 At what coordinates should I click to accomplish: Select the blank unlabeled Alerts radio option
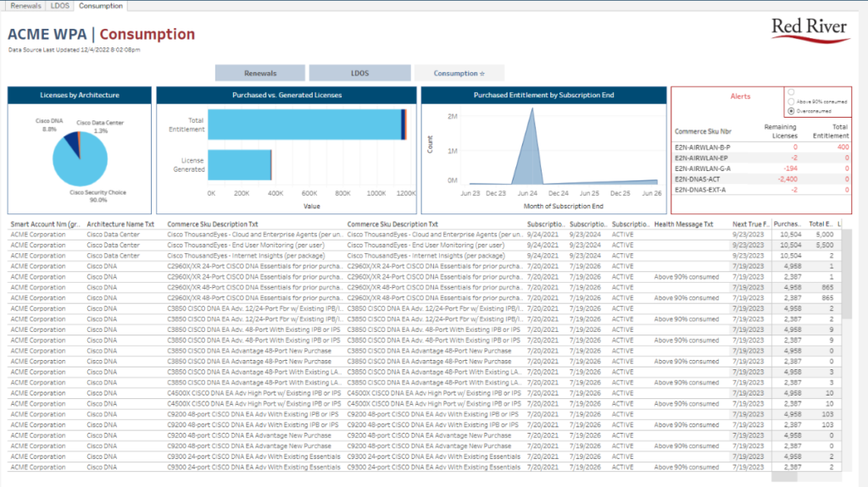[791, 91]
